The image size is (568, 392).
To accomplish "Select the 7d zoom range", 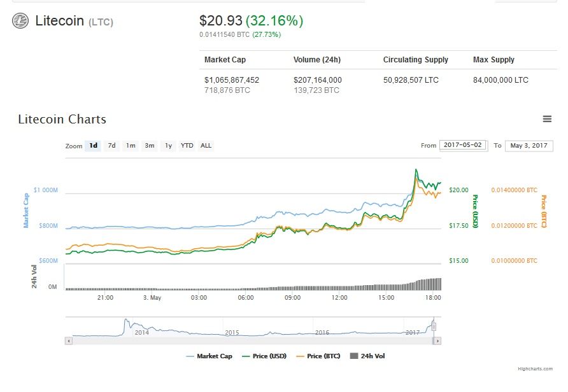I will tap(111, 146).
